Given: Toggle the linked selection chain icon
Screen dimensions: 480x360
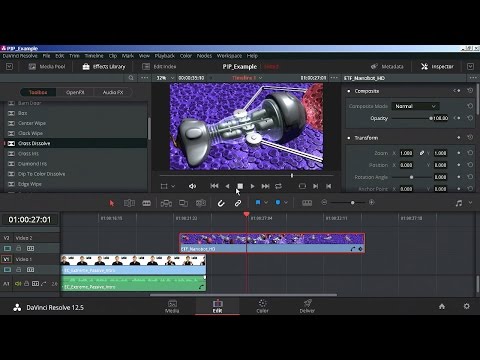Looking at the screenshot, I should pos(238,203).
